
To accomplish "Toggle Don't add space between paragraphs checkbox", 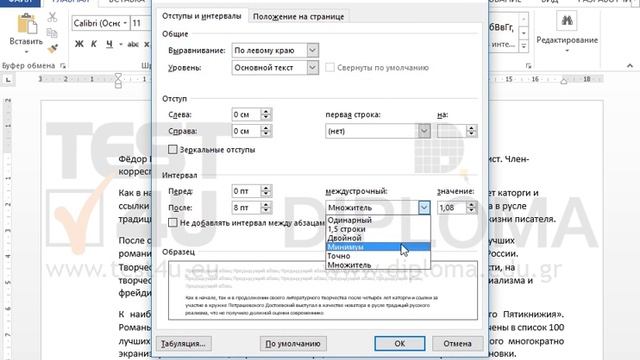I will pyautogui.click(x=173, y=222).
